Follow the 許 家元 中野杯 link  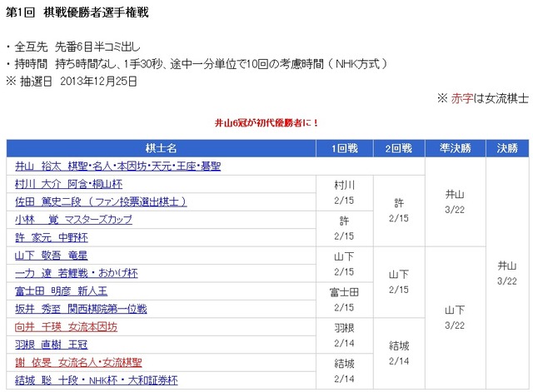coord(51,237)
